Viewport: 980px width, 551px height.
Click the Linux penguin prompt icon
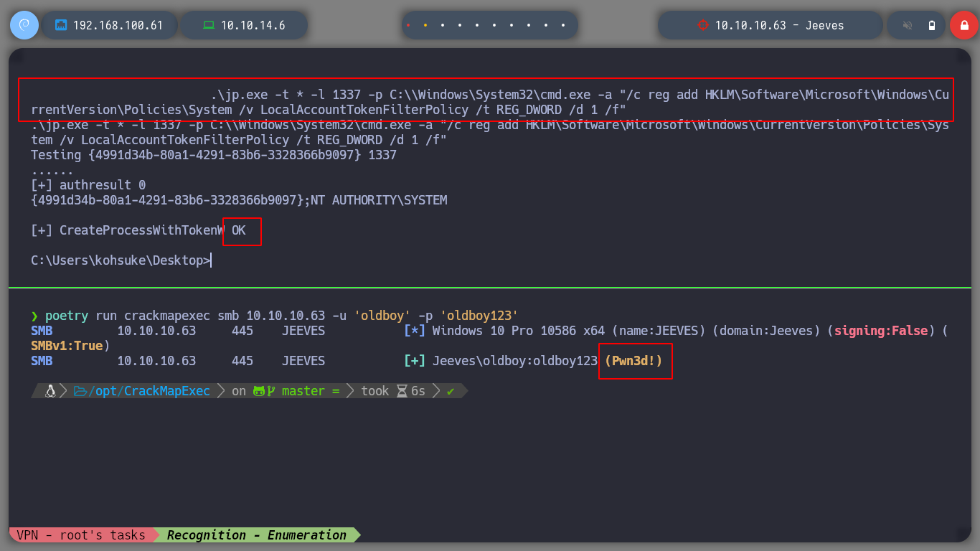point(50,391)
